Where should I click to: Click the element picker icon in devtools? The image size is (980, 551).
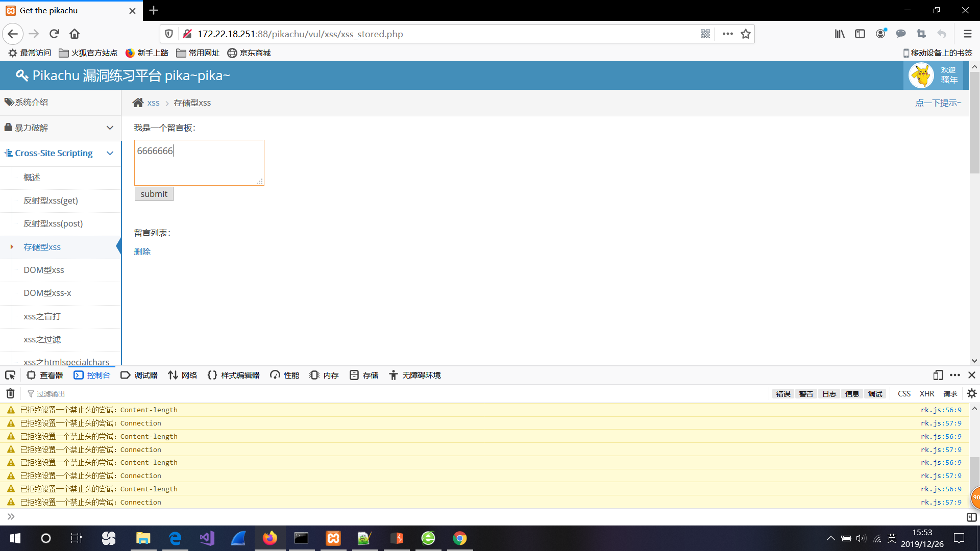pyautogui.click(x=10, y=375)
